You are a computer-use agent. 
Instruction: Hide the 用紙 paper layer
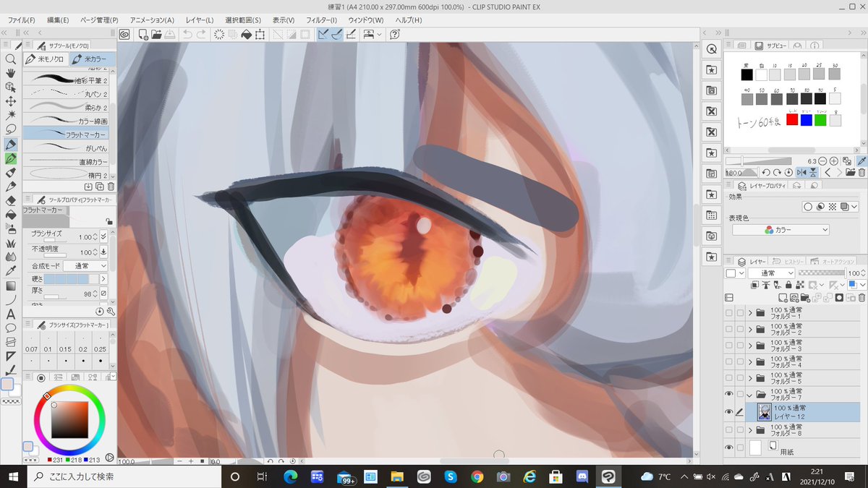(x=728, y=448)
